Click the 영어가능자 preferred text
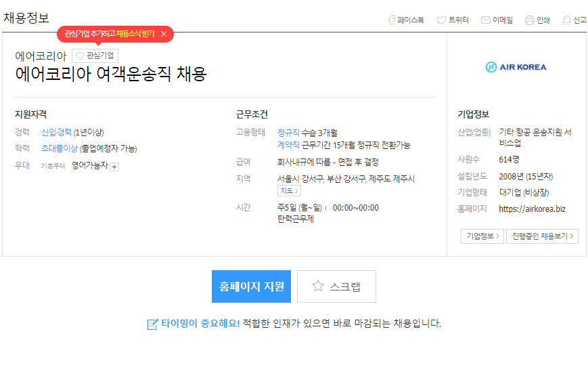 (90, 166)
